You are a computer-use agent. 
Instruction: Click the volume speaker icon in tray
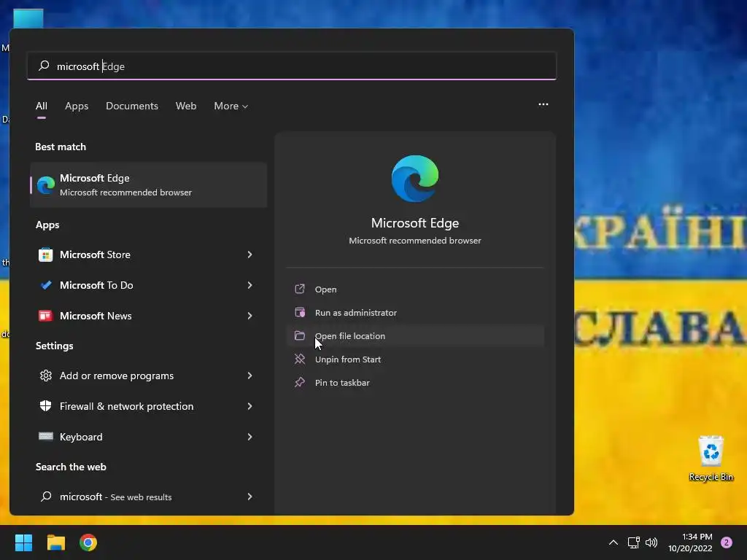651,542
